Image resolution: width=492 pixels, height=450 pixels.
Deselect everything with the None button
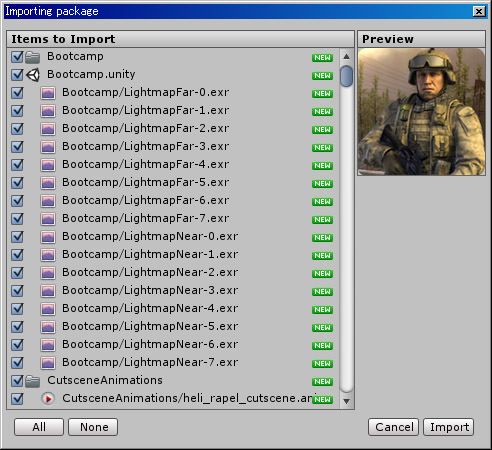coord(93,427)
